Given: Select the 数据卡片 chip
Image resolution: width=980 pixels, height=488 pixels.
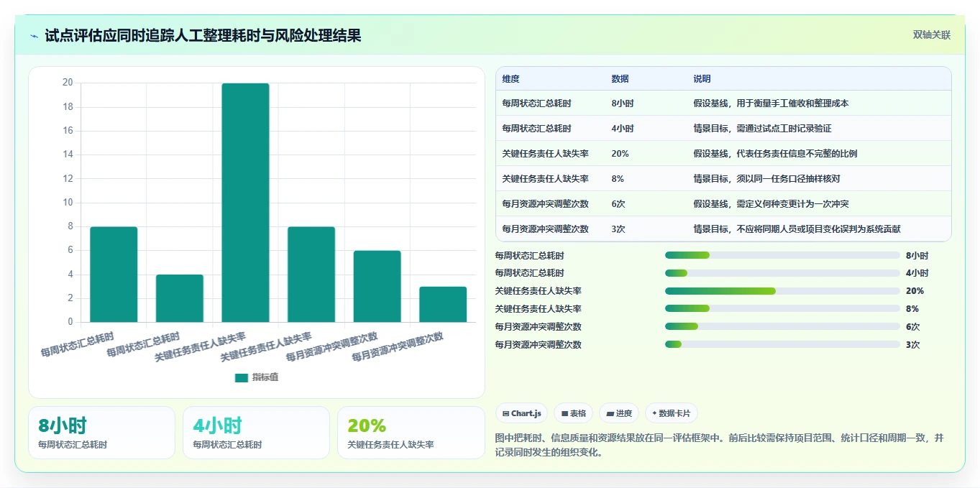Looking at the screenshot, I should tap(671, 413).
